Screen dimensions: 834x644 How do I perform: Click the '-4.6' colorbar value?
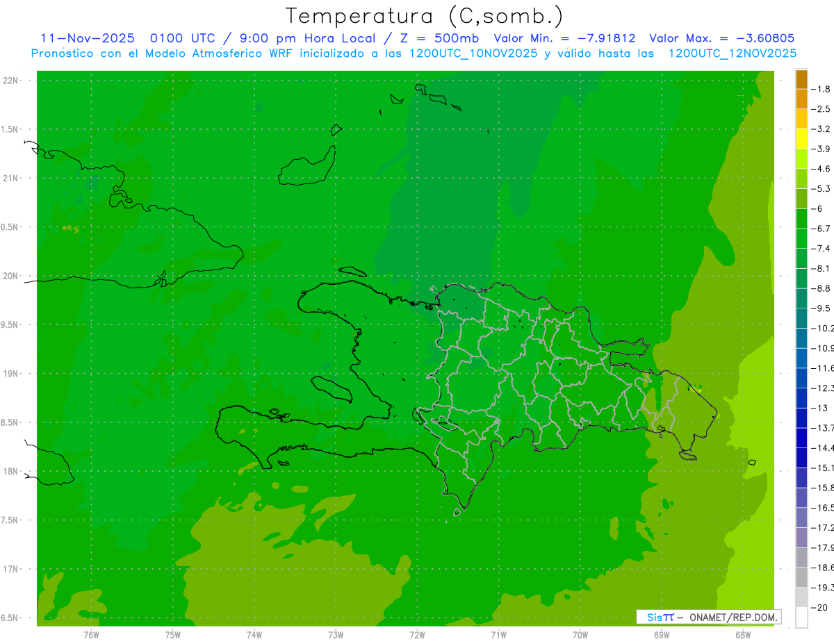coord(821,169)
